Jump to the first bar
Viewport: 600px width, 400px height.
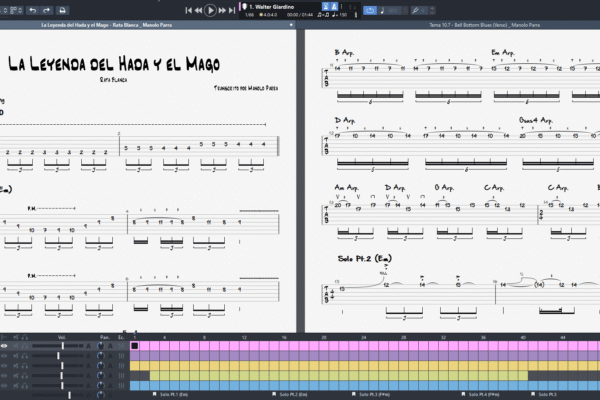pyautogui.click(x=188, y=11)
